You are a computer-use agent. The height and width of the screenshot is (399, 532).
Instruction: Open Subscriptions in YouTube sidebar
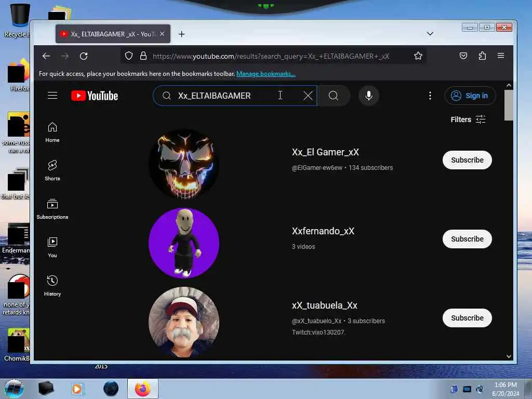pyautogui.click(x=52, y=209)
